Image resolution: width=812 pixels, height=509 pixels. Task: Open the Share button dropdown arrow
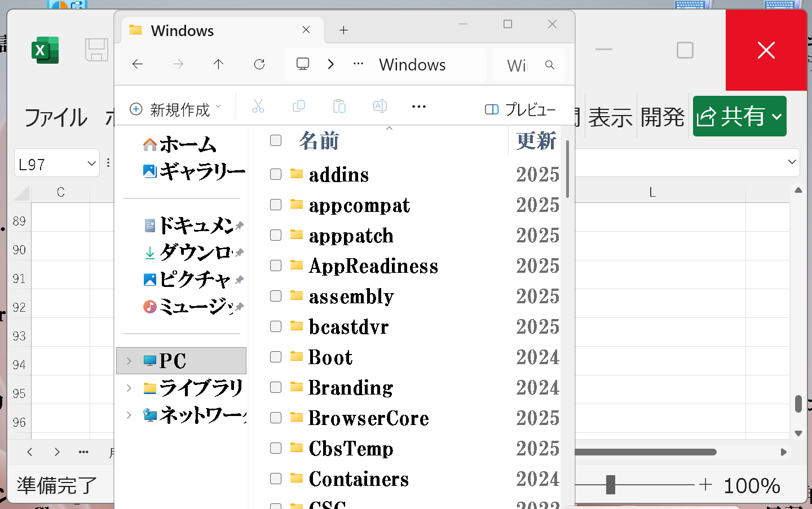(777, 117)
